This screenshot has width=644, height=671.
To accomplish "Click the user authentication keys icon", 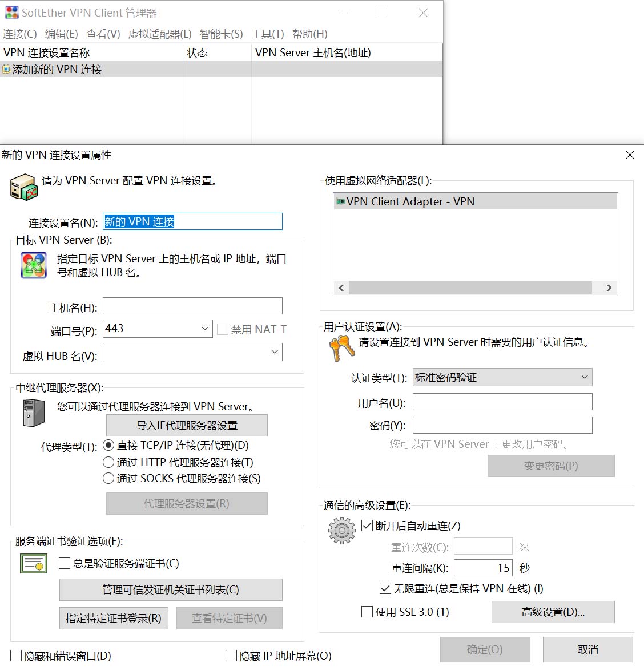I will (342, 348).
